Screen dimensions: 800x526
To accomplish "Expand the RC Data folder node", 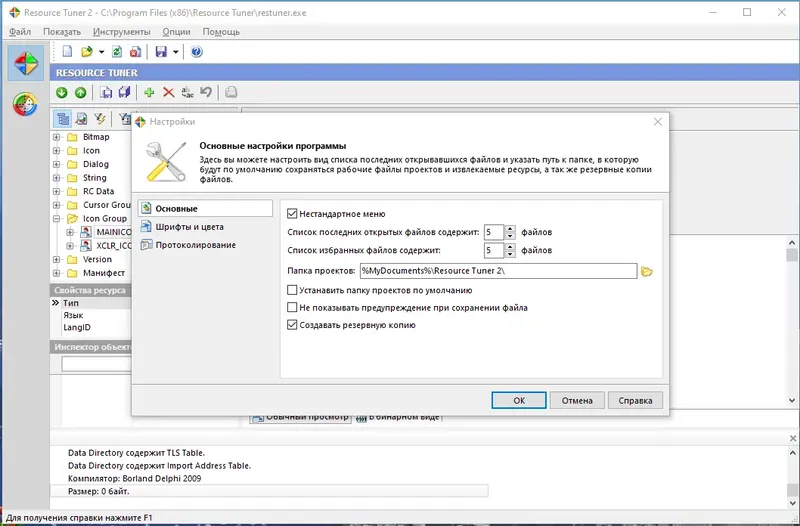I will tap(57, 191).
